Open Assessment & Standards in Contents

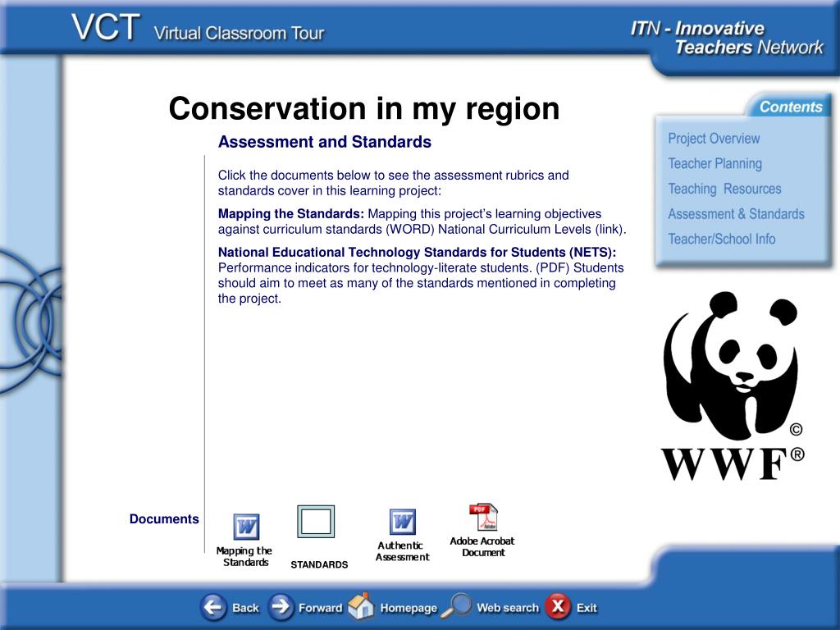[x=736, y=214]
